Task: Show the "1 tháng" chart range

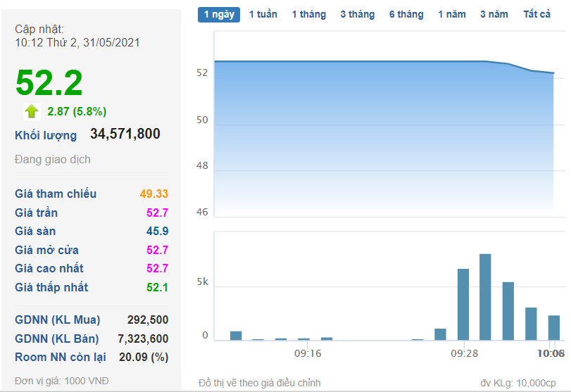Action: 309,14
